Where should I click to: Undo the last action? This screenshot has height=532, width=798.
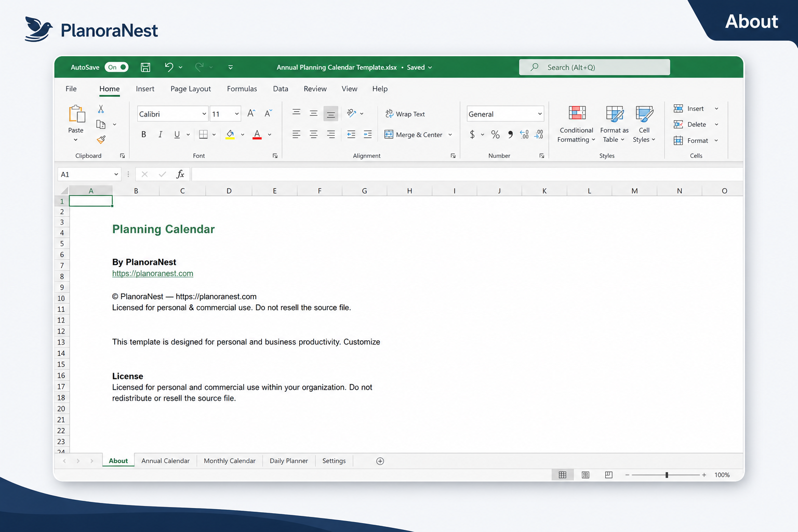pos(169,67)
